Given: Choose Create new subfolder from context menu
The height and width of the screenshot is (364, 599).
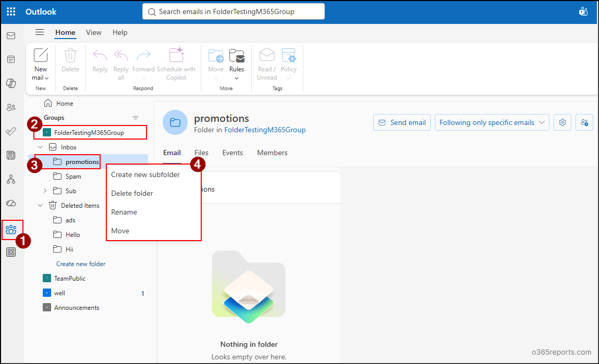Looking at the screenshot, I should click(x=154, y=175).
